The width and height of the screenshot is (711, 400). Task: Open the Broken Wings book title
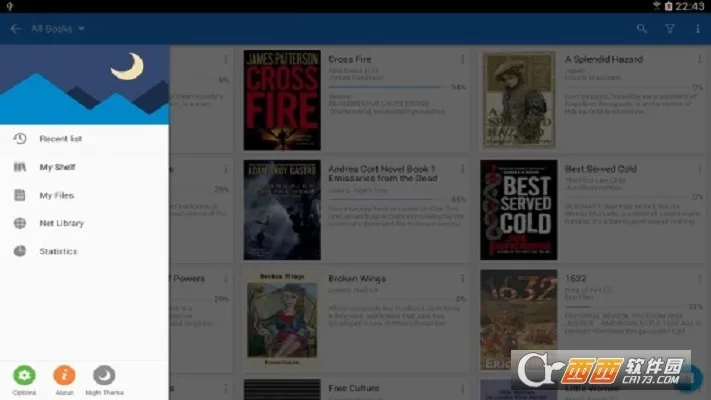357,279
